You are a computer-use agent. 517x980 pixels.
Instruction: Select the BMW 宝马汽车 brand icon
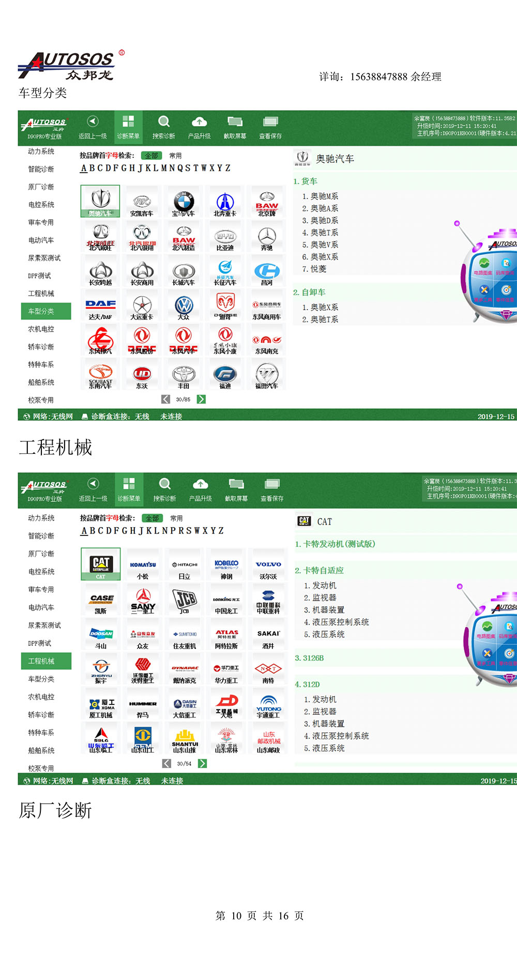(184, 202)
